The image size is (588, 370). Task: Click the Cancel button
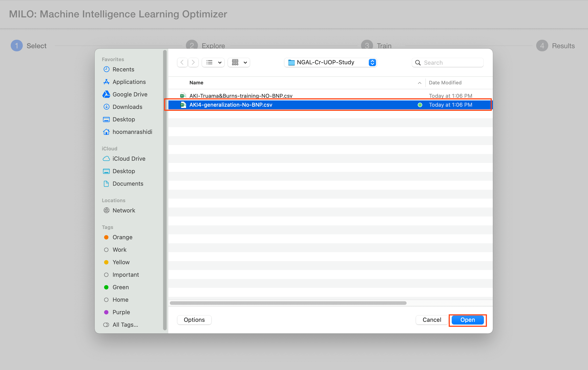[432, 320]
